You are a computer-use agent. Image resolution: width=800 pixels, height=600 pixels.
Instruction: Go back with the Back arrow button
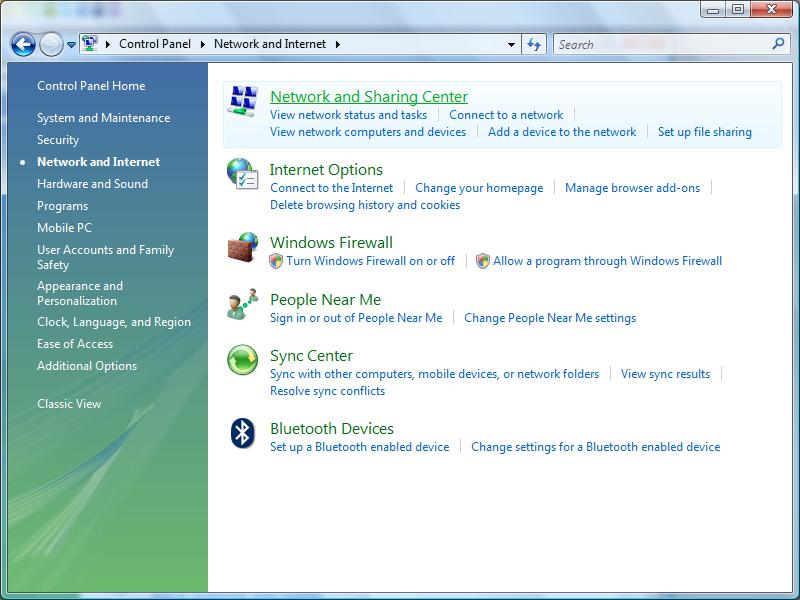click(x=23, y=44)
